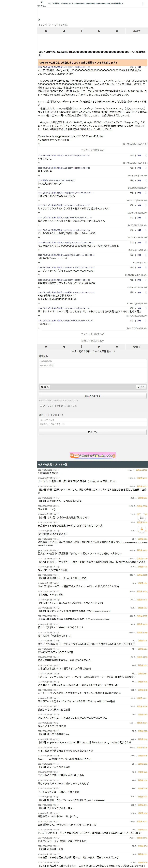Open the pink UPLIFT banner image
Viewport: 148px width, 868px height.
(92, 456)
